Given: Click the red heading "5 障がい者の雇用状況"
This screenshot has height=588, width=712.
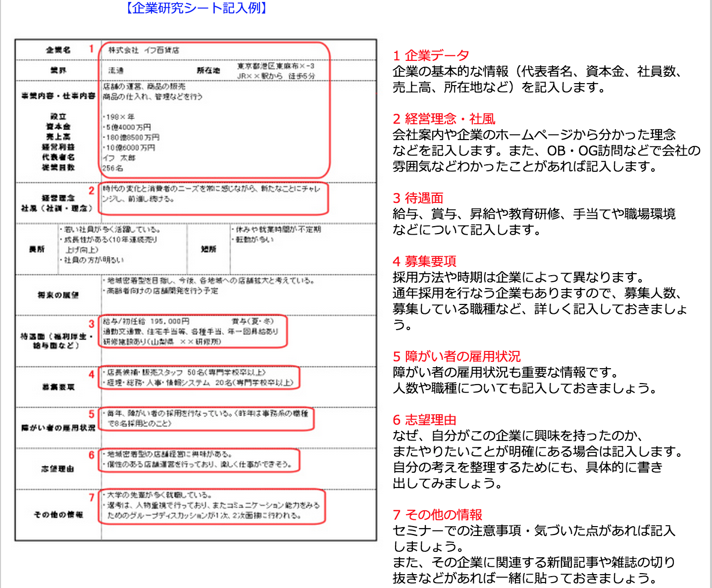Looking at the screenshot, I should [x=457, y=356].
